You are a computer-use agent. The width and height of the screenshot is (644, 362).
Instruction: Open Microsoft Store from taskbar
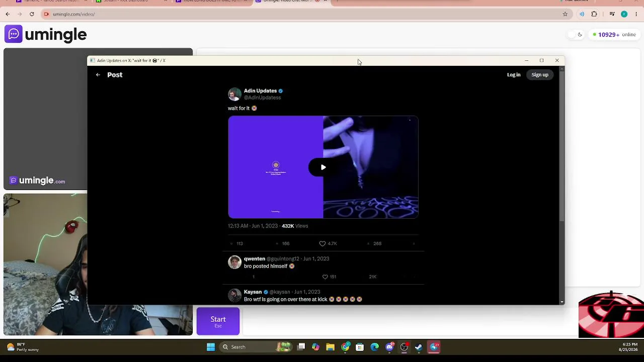click(x=360, y=347)
